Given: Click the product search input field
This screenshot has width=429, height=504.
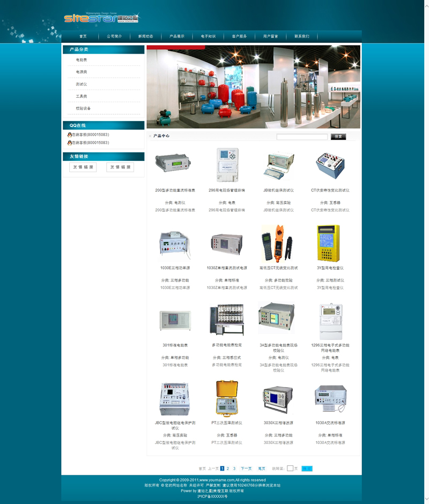Looking at the screenshot, I should [301, 137].
